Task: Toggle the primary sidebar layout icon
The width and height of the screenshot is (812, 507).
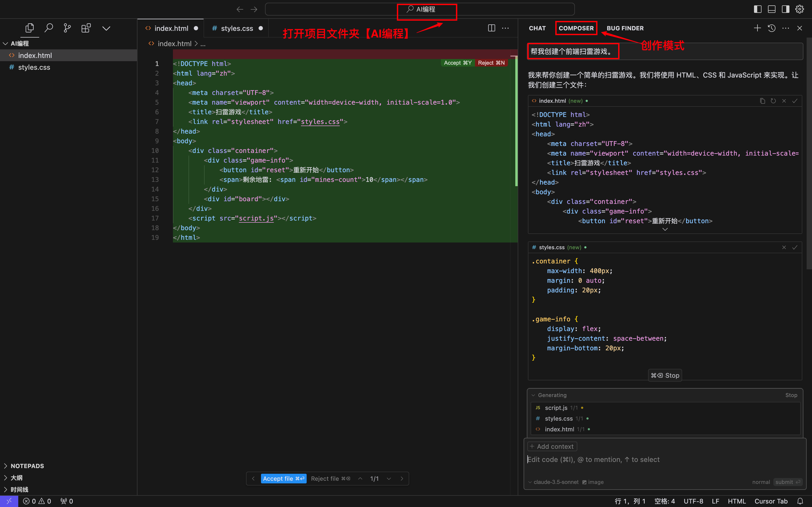Action: coord(757,9)
